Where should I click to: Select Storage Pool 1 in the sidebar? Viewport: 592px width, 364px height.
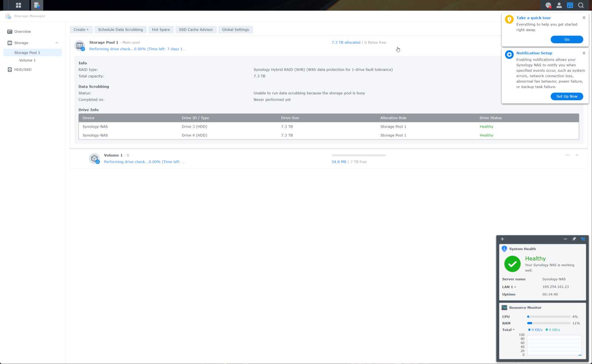click(33, 53)
